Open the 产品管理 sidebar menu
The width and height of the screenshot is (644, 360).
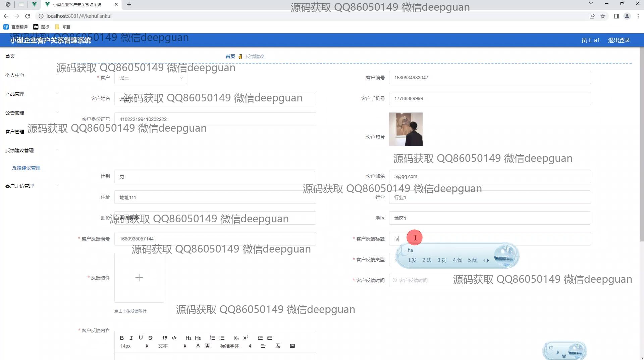[x=15, y=94]
